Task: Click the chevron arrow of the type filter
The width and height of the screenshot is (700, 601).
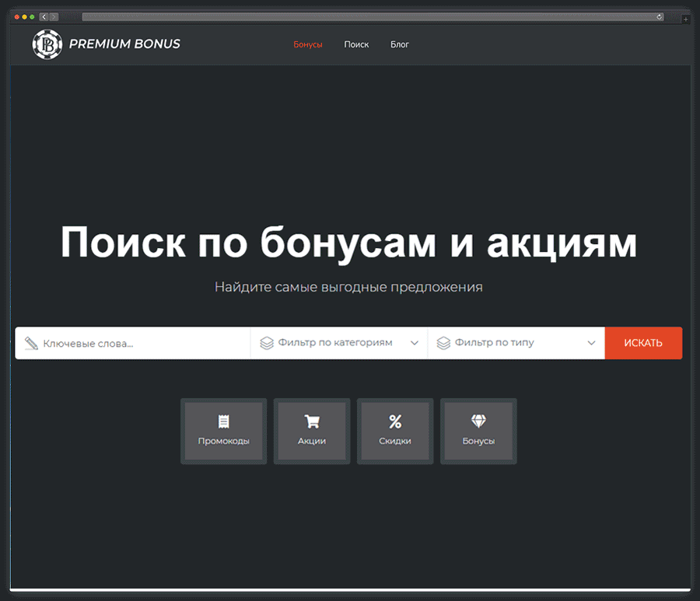Action: tap(591, 343)
